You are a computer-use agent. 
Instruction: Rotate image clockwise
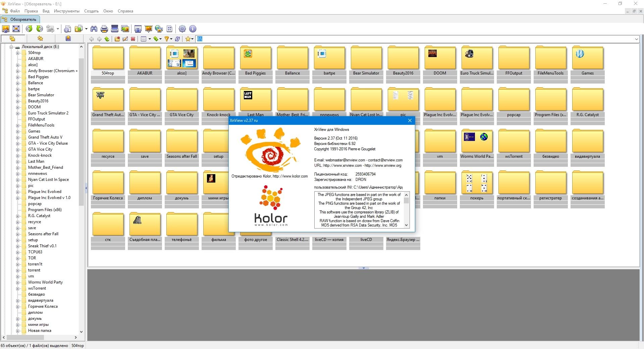pos(40,29)
